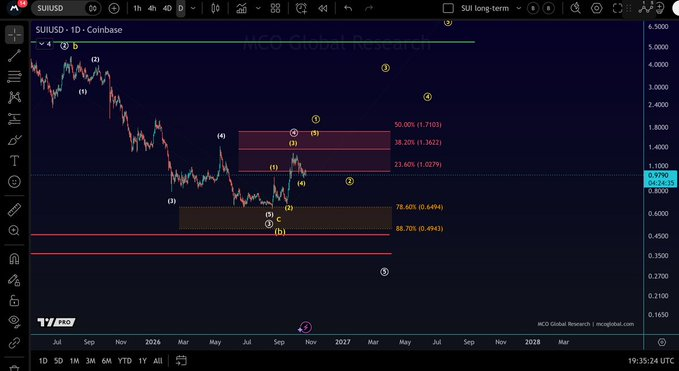
Task: Start bar replay mode
Action: click(x=323, y=8)
